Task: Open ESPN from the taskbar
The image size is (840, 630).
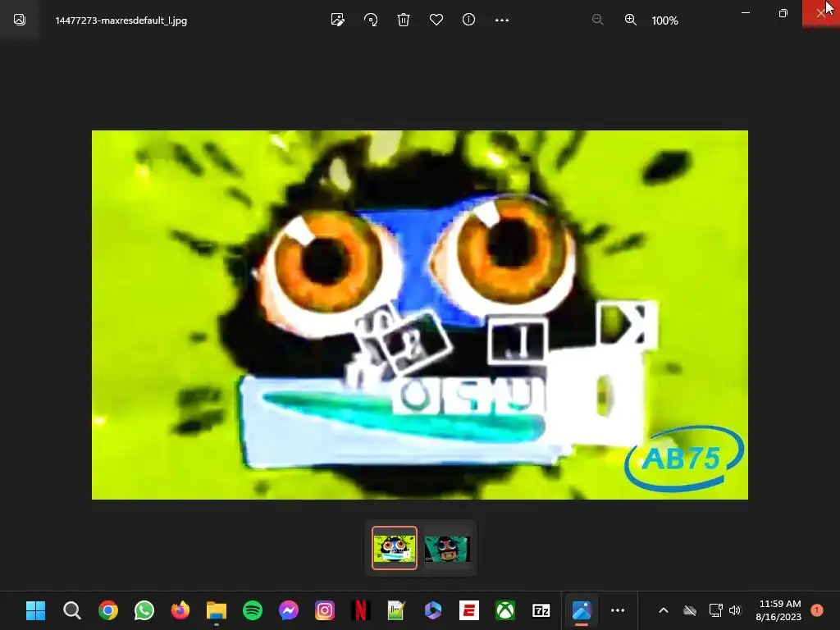Action: pos(468,610)
